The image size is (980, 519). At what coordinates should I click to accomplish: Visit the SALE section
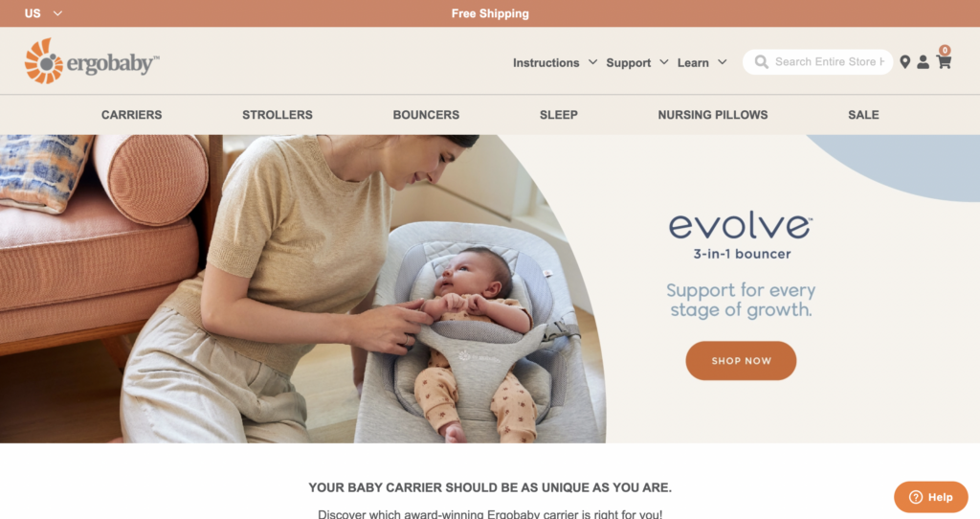[x=863, y=115]
